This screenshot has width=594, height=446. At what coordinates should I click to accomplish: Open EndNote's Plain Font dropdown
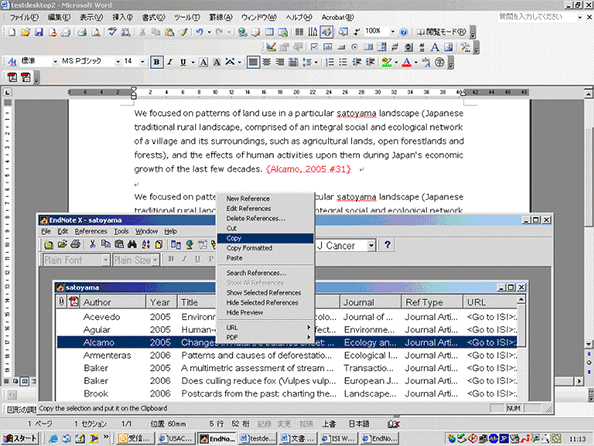tap(106, 260)
